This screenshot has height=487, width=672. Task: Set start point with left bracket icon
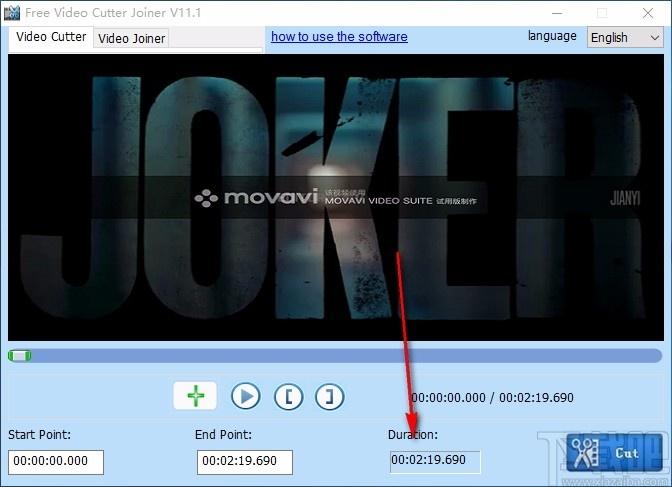pyautogui.click(x=288, y=397)
